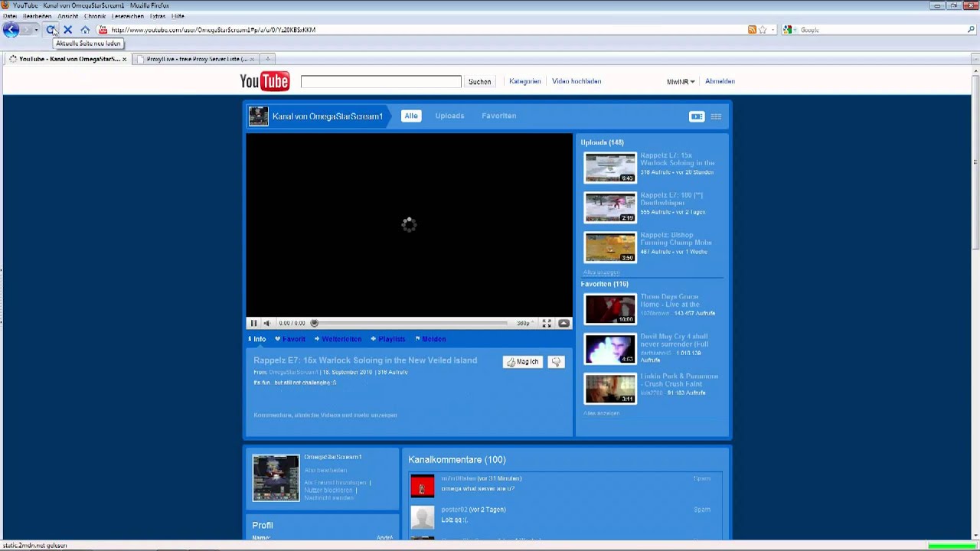Close the ProxyLive tab
The image size is (980, 551).
[x=253, y=59]
